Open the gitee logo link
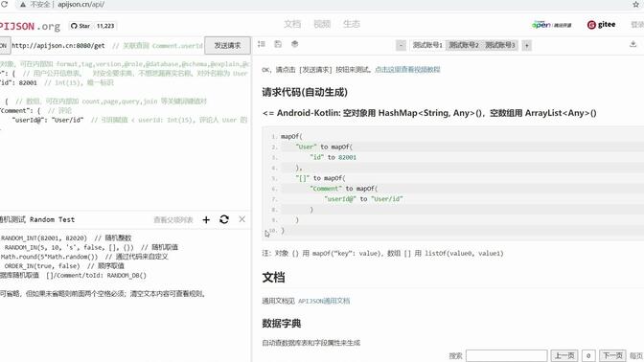Viewport: 644px width, 362px height. pyautogui.click(x=601, y=25)
